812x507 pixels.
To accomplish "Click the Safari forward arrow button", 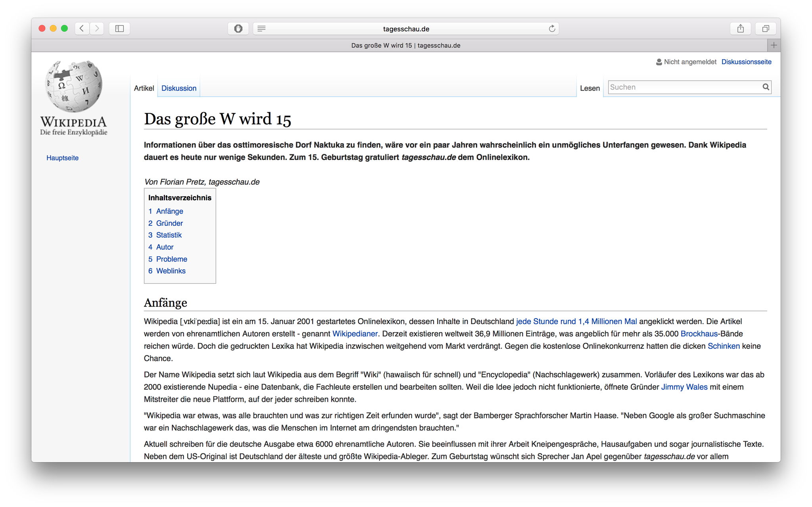I will [97, 29].
